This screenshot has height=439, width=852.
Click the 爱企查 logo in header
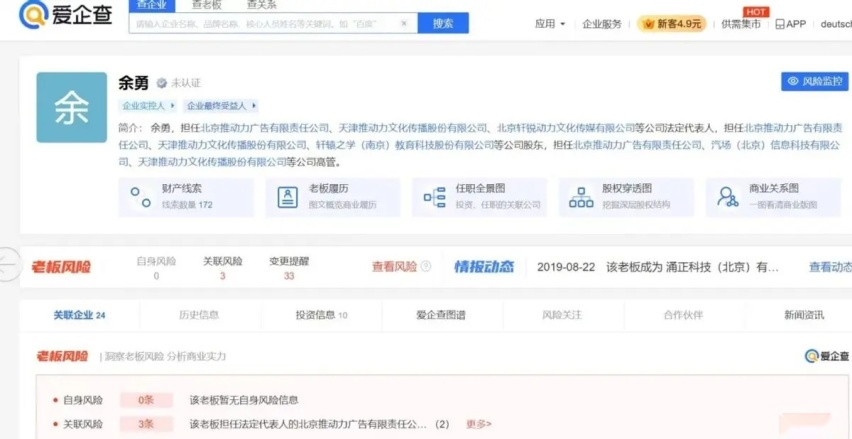tap(66, 15)
